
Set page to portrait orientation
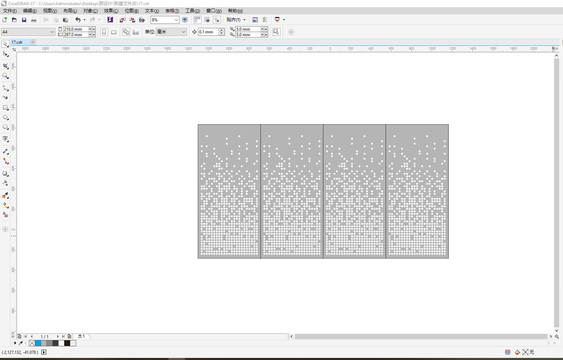[104, 32]
